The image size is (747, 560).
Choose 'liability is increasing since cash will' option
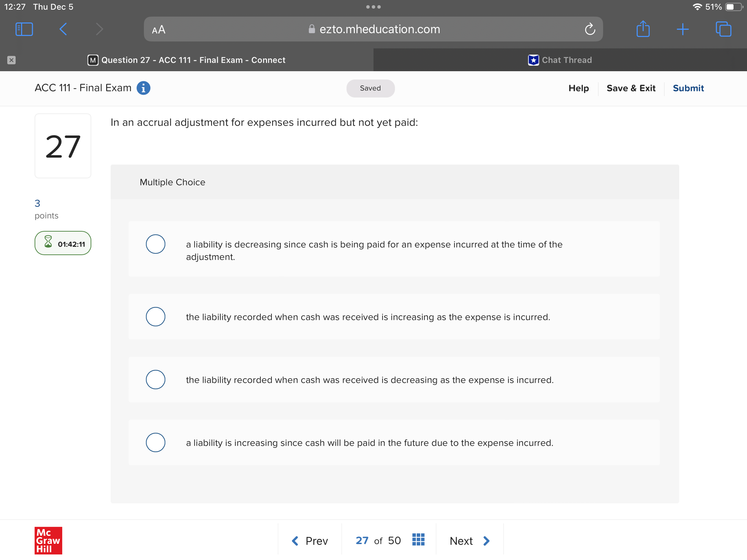point(156,442)
